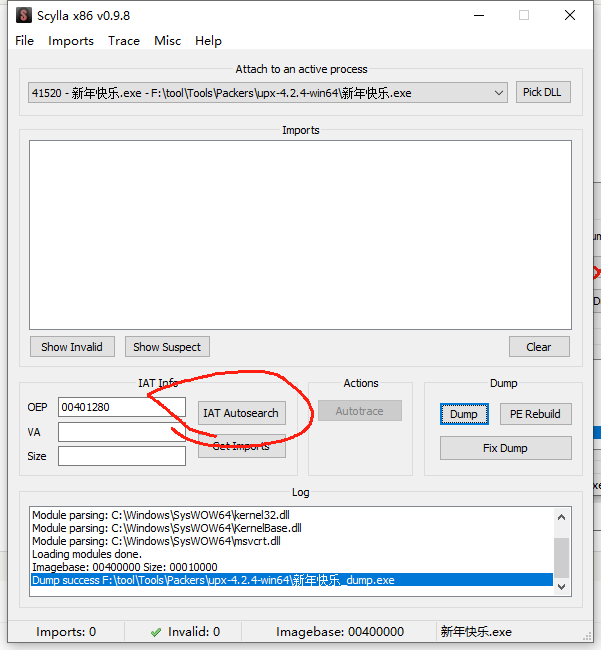The width and height of the screenshot is (601, 650).
Task: Click the Pick DLL button
Action: pyautogui.click(x=543, y=92)
